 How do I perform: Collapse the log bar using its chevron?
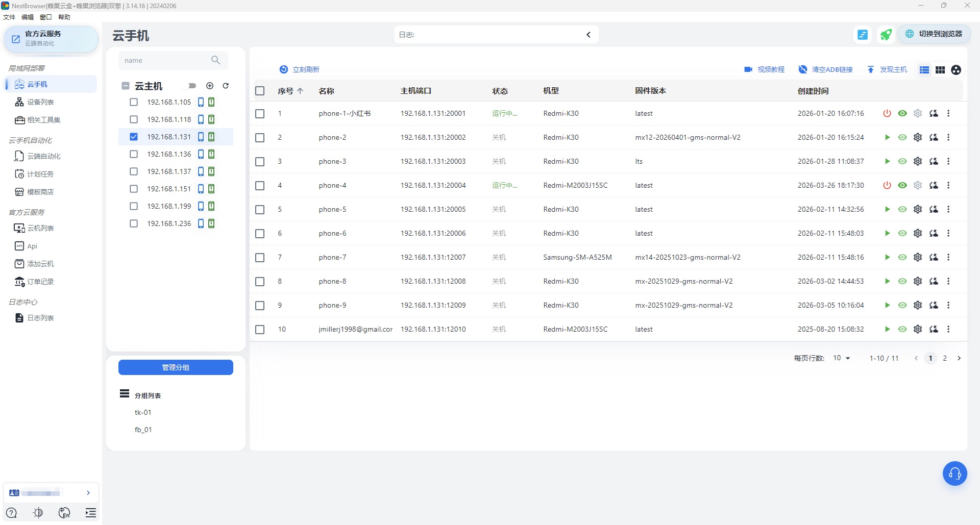(x=589, y=35)
